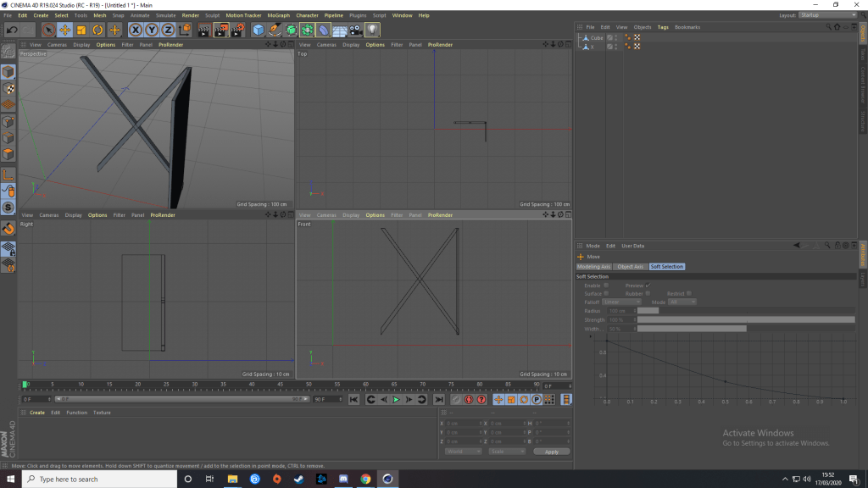The width and height of the screenshot is (868, 488).
Task: Toggle the Preview checkbox
Action: (x=648, y=286)
